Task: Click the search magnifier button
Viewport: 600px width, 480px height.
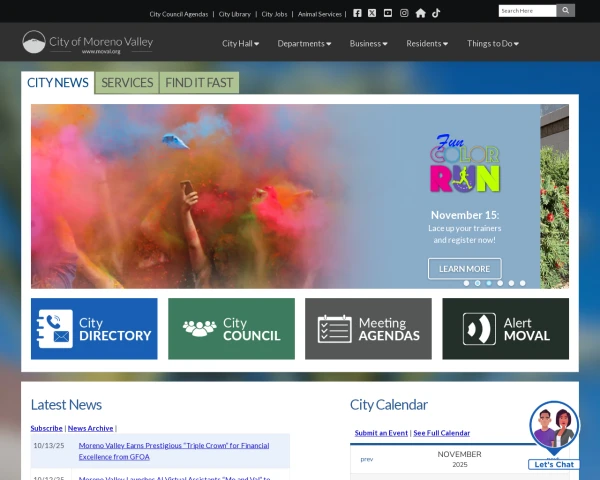Action: (566, 10)
